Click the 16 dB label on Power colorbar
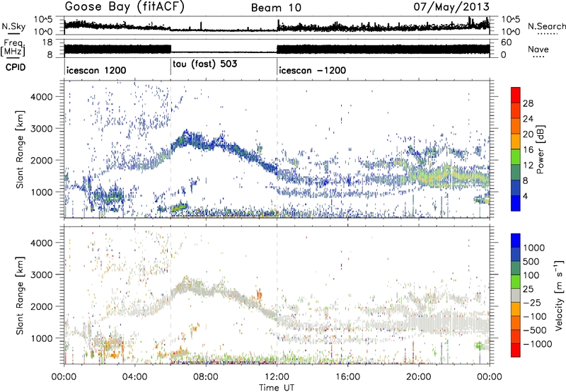This screenshot has width=566, height=392. tap(528, 150)
